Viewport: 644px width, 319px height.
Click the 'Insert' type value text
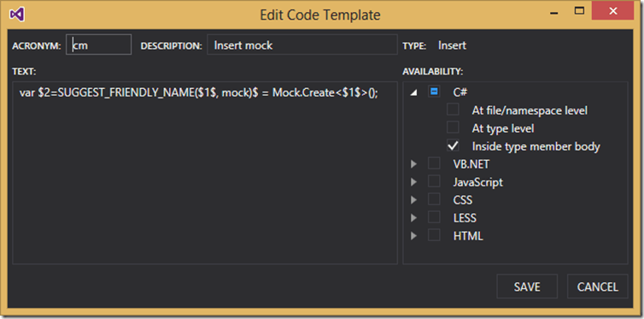pyautogui.click(x=452, y=45)
